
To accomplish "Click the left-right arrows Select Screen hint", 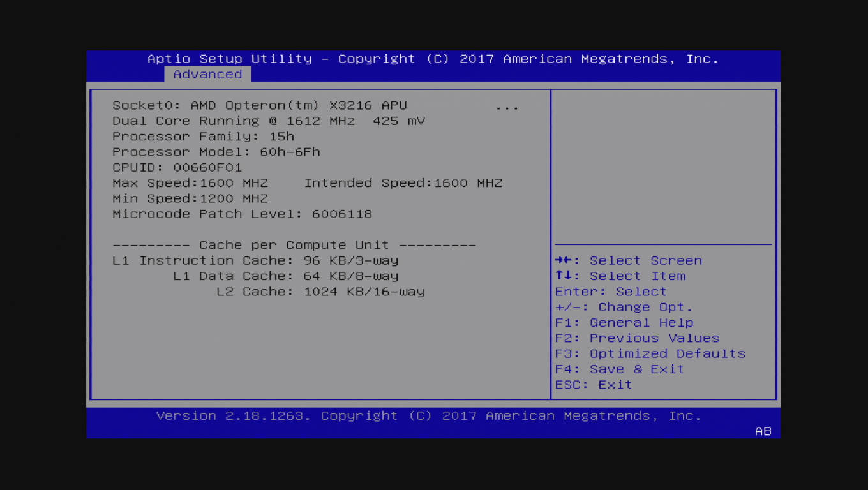I will (629, 261).
